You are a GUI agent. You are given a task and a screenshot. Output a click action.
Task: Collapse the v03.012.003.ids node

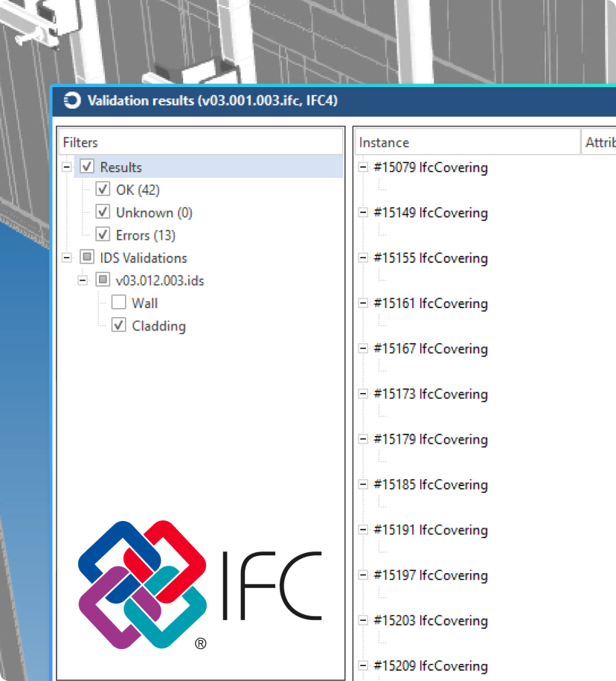(x=83, y=281)
